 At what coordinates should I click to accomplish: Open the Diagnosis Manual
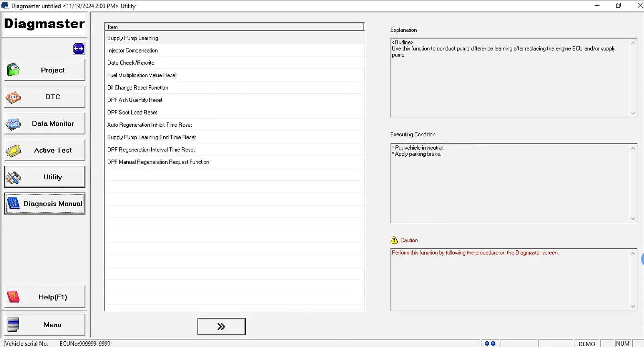[45, 204]
